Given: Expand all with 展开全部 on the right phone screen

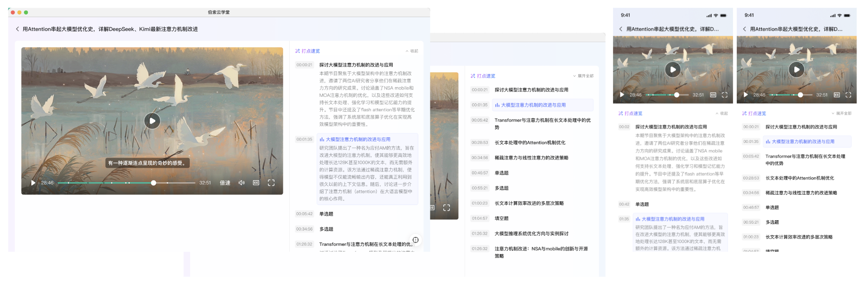Looking at the screenshot, I should [842, 114].
